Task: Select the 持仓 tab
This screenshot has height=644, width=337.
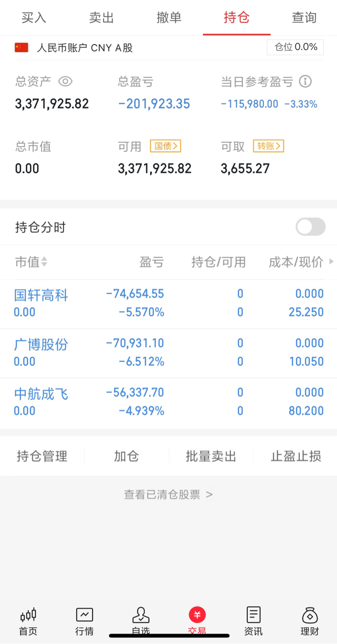Action: [x=237, y=18]
